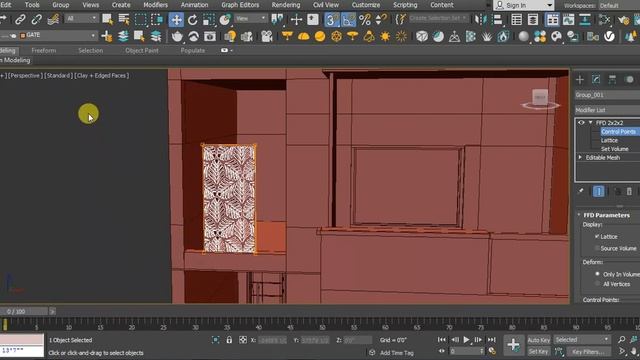
Task: Expand the Editable Mesh entry
Action: coord(580,157)
